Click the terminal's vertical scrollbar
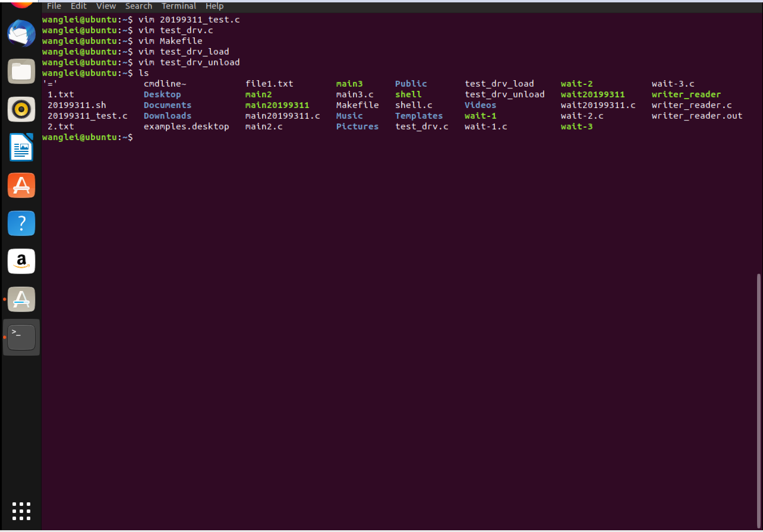The height and width of the screenshot is (532, 763). [x=759, y=398]
